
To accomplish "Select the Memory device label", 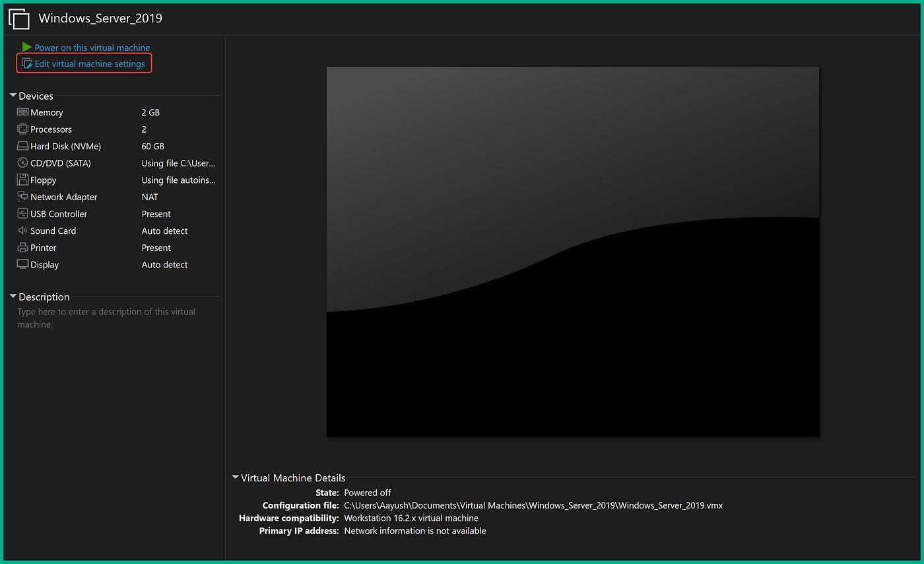I will (x=47, y=112).
